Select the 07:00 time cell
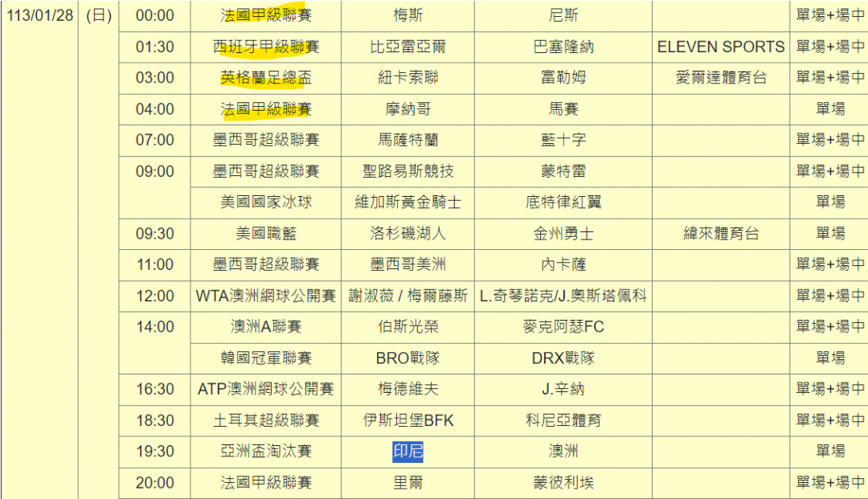This screenshot has height=499, width=868. (155, 141)
